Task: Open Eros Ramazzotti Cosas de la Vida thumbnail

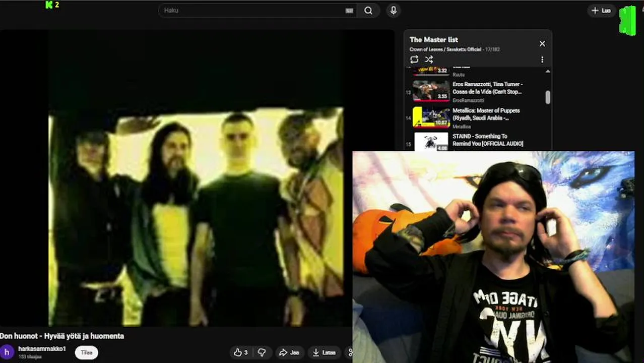Action: 431,91
